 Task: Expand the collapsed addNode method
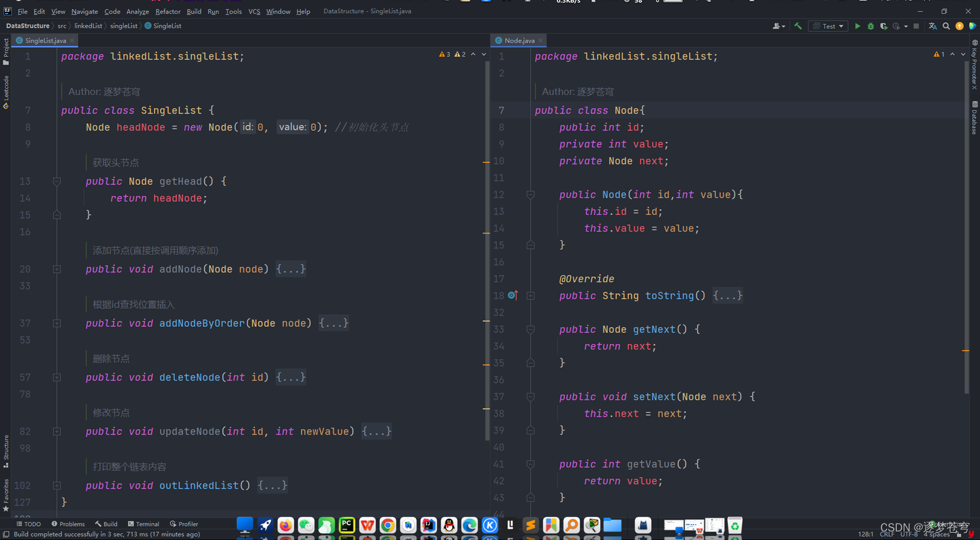[x=57, y=269]
